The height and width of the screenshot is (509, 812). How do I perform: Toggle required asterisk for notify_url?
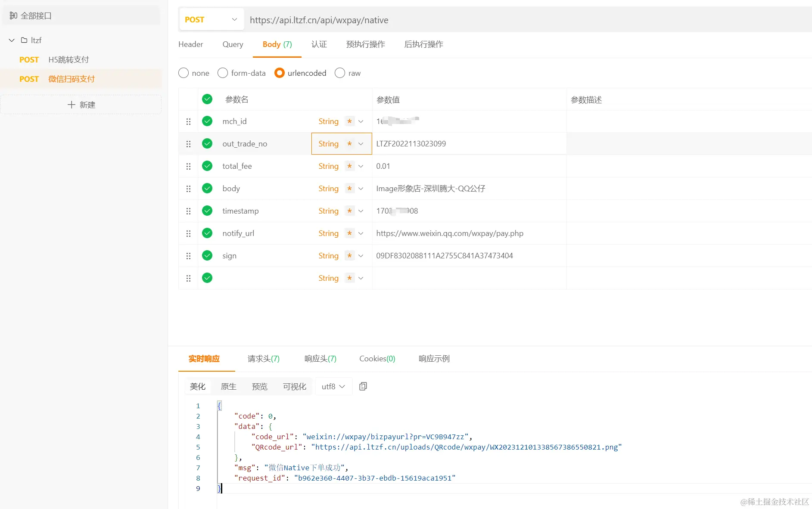click(349, 233)
